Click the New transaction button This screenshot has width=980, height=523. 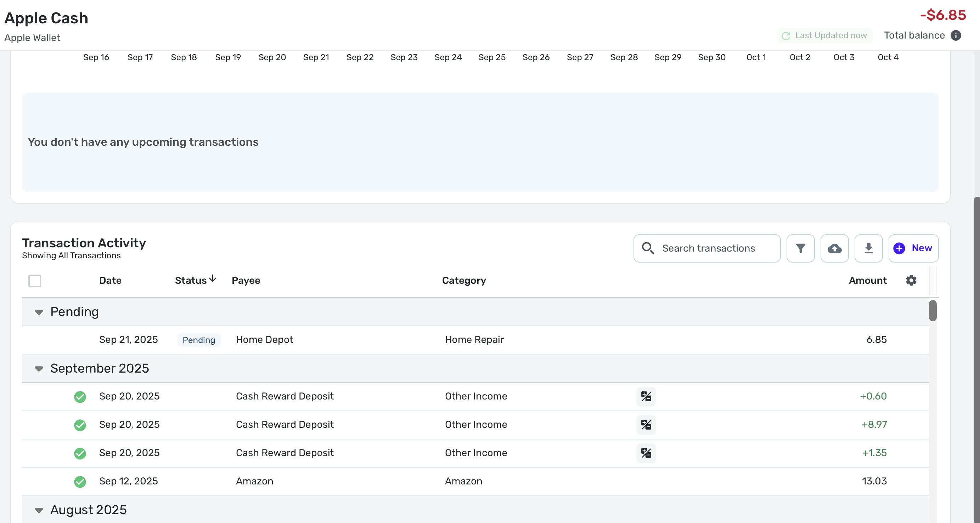pos(913,248)
